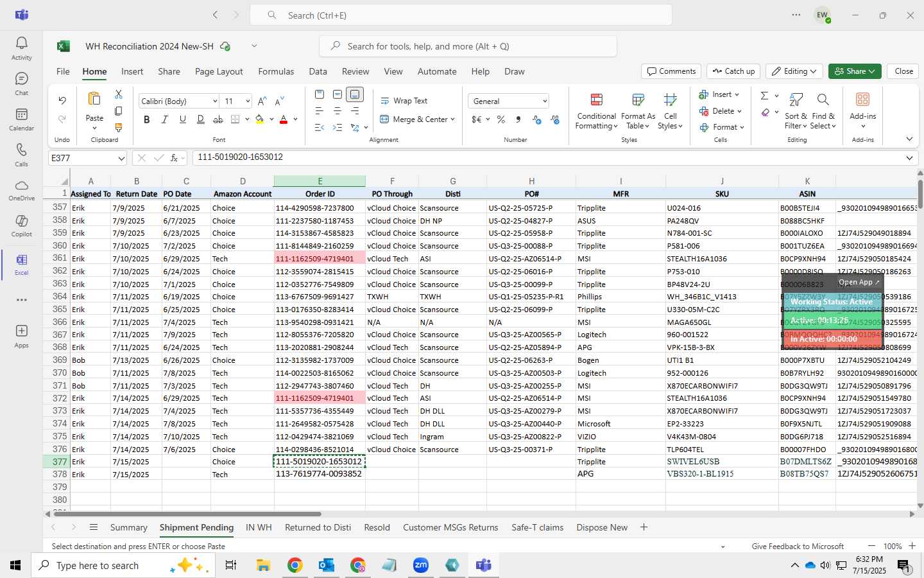Add a new sheet with plus
The image size is (924, 578).
point(644,527)
